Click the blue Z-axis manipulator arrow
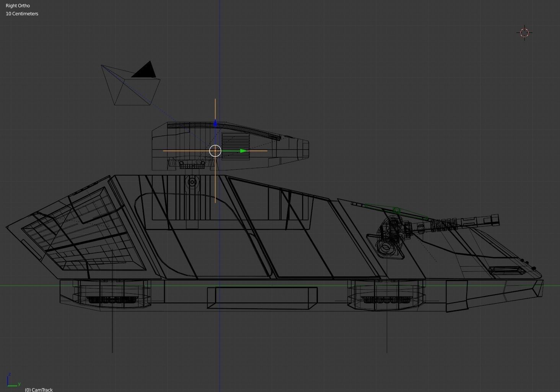 (215, 123)
